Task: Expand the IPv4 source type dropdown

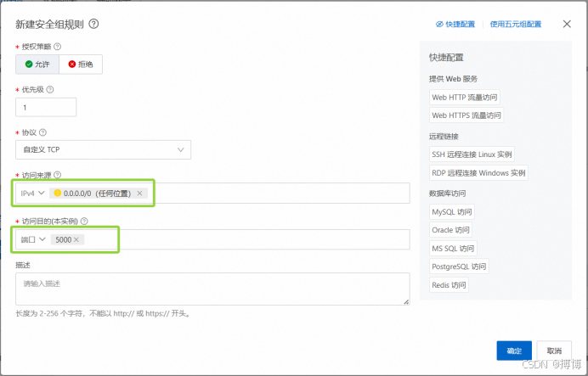Action: [32, 194]
